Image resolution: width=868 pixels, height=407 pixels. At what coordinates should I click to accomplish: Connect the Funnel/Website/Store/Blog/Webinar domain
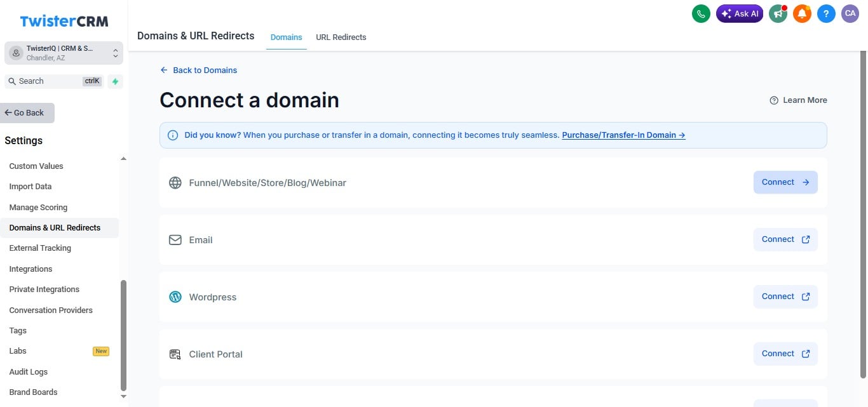coord(785,182)
